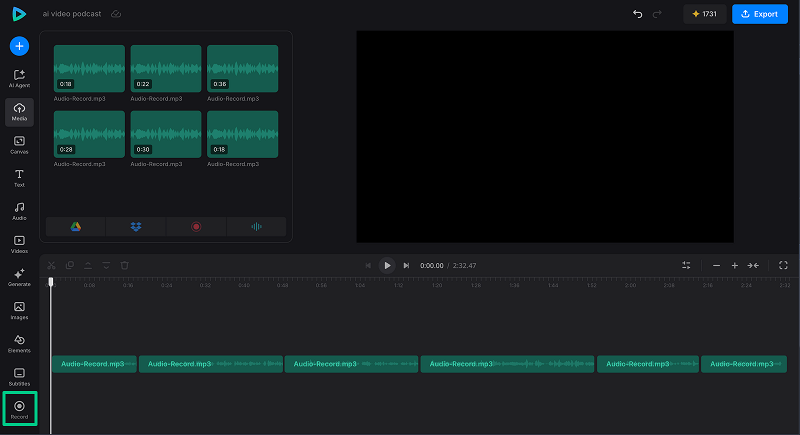Click the black video preview canvas
800x435 pixels.
click(545, 137)
